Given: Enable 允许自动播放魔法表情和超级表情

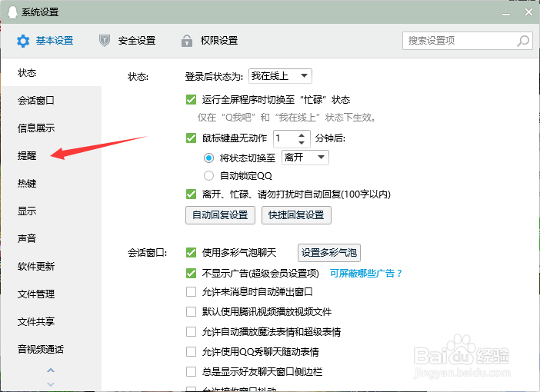Looking at the screenshot, I should click(x=191, y=332).
